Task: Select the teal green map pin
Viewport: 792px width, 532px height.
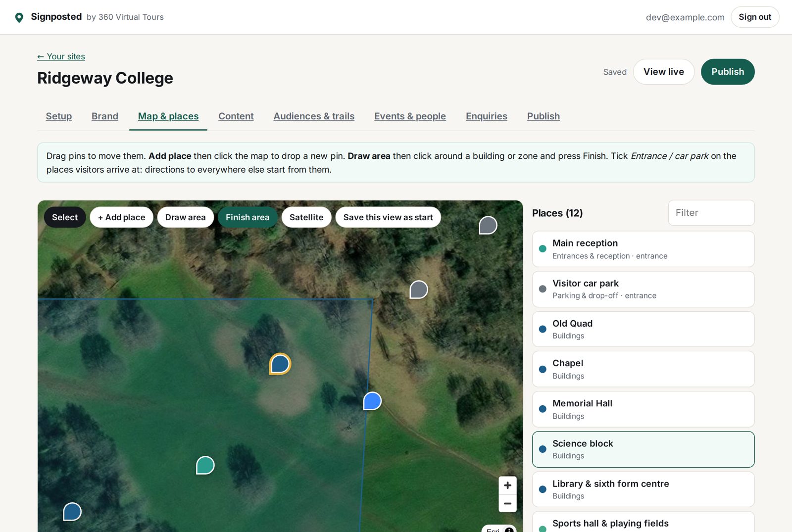Action: 205,465
